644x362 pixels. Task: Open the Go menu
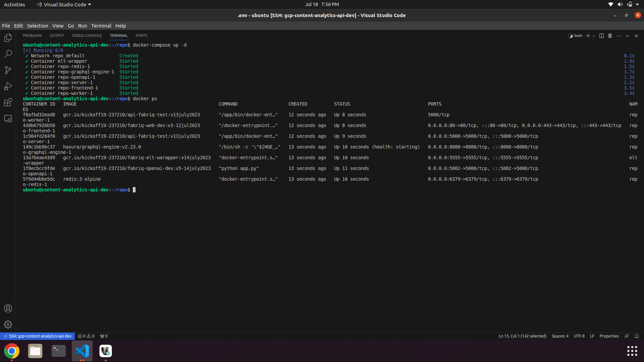click(x=71, y=26)
